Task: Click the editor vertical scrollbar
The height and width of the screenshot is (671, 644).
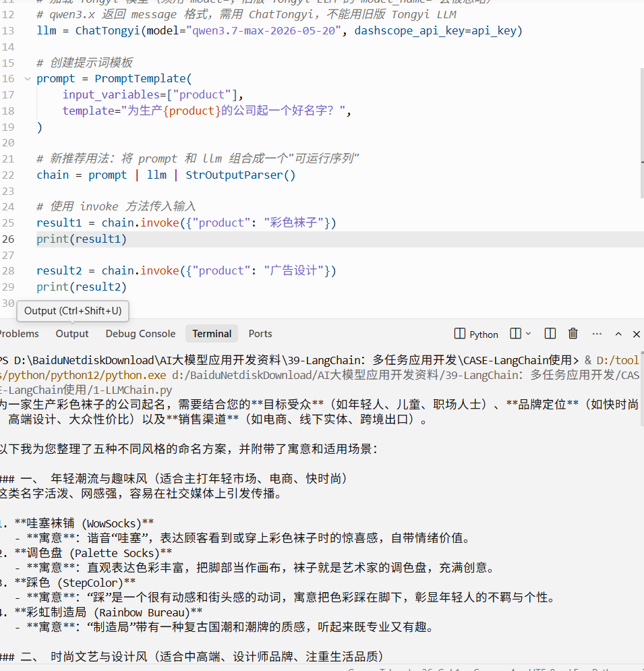Action: (x=642, y=133)
